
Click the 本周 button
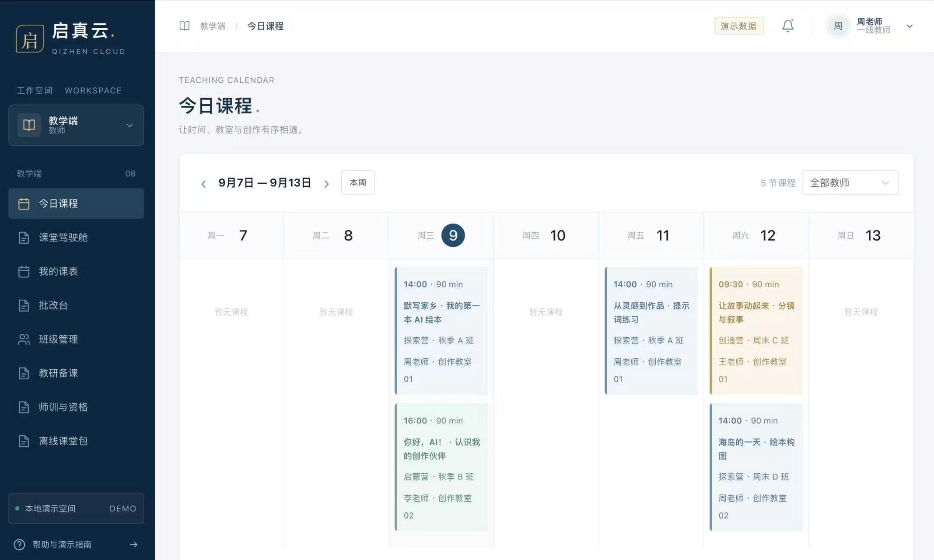tap(358, 182)
